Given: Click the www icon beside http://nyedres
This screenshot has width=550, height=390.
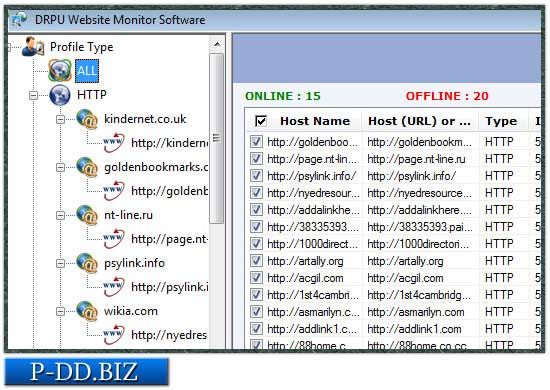Looking at the screenshot, I should 114,335.
